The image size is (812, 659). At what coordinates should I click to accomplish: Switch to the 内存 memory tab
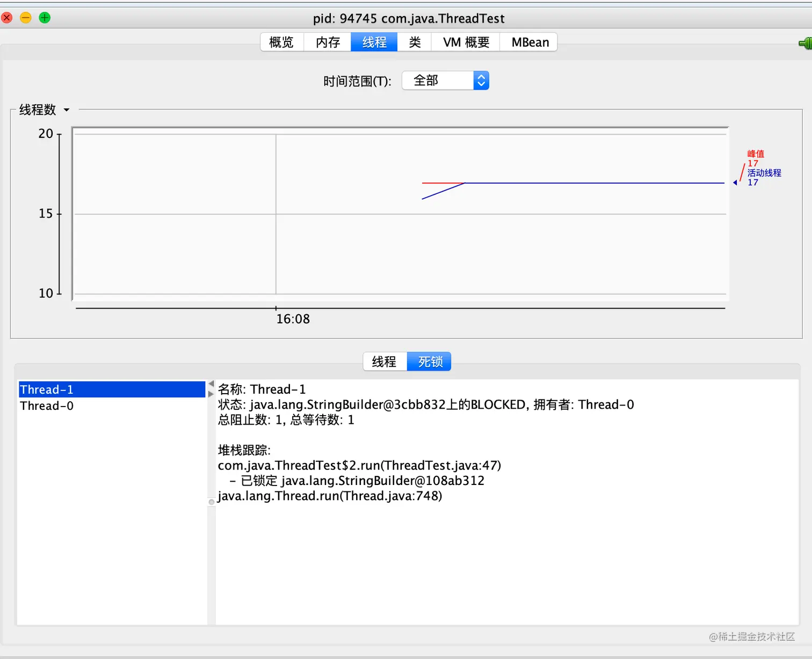[x=328, y=42]
